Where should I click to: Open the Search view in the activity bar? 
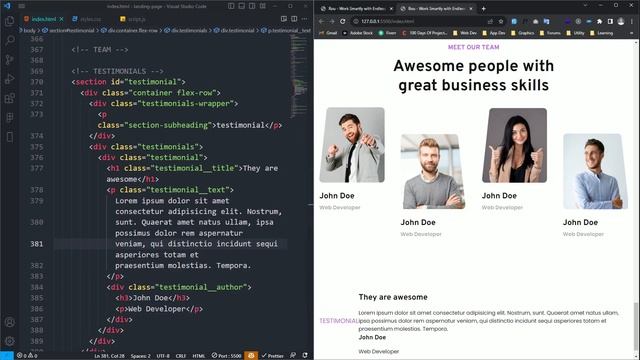pos(10,40)
